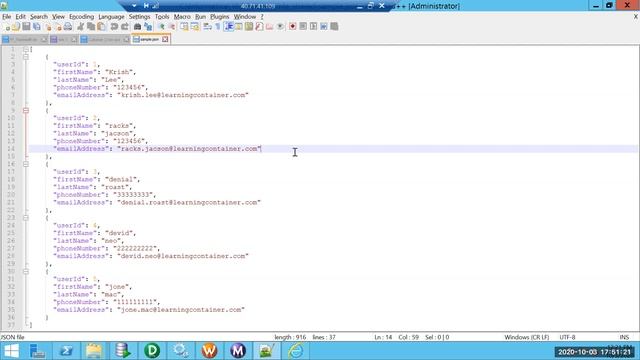
Task: Undo the last edit via toolbar
Action: click(114, 27)
